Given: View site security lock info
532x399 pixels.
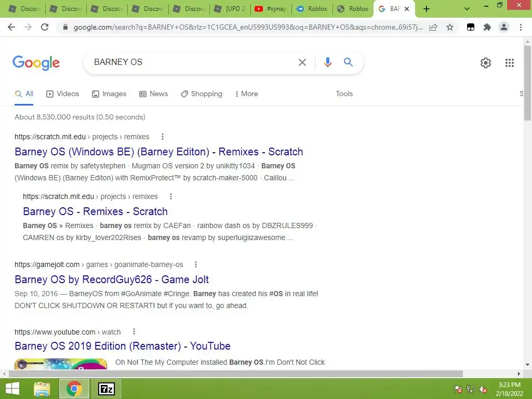Looking at the screenshot, I should pos(65,27).
